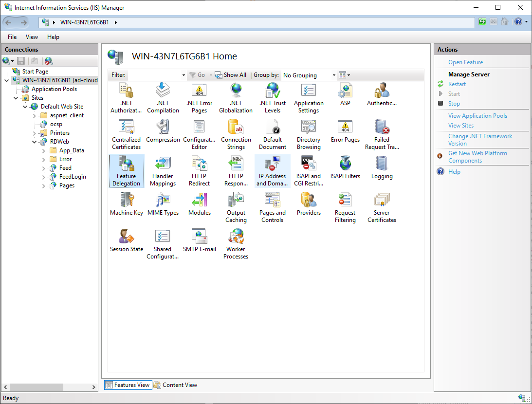Collapse the RDWeb tree node
The height and width of the screenshot is (404, 532).
click(34, 142)
